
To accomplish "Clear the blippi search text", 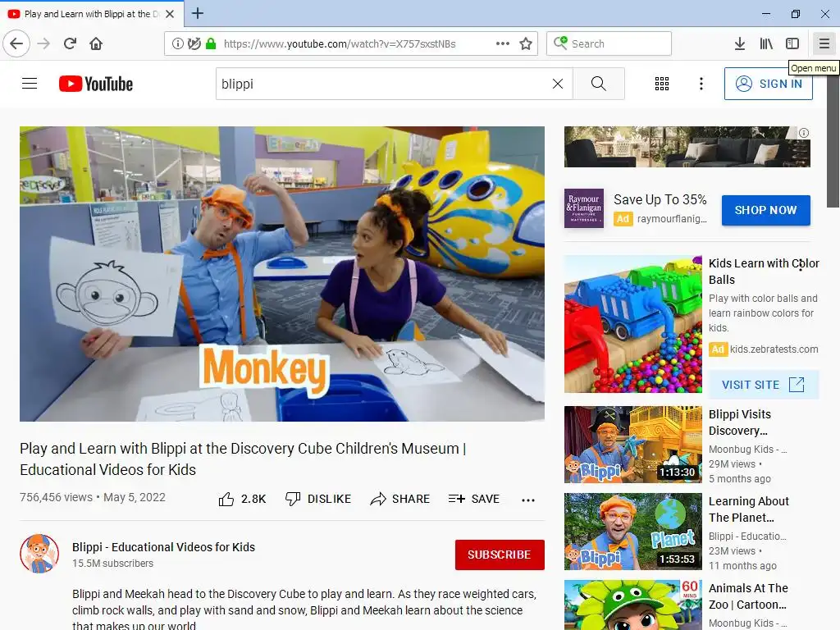I will click(x=558, y=84).
